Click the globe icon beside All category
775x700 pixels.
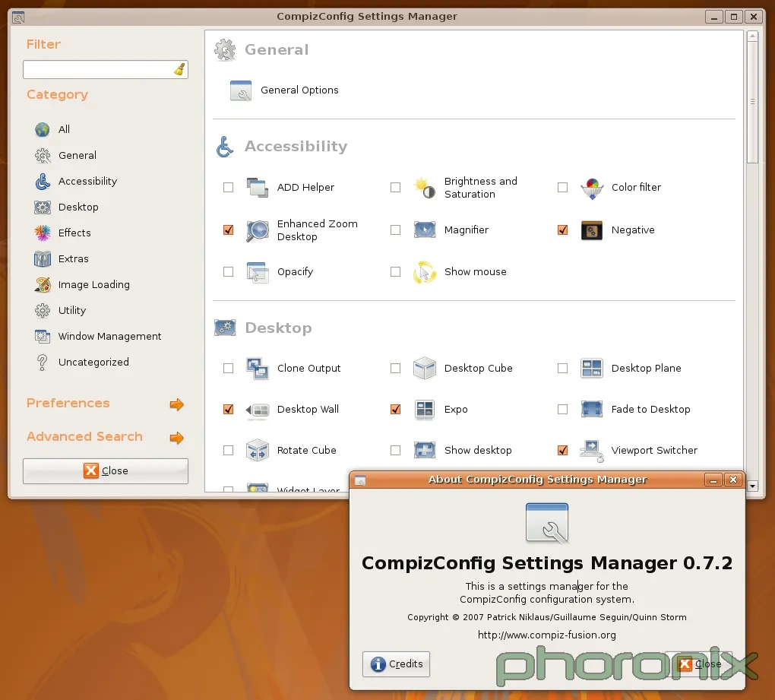tap(43, 129)
